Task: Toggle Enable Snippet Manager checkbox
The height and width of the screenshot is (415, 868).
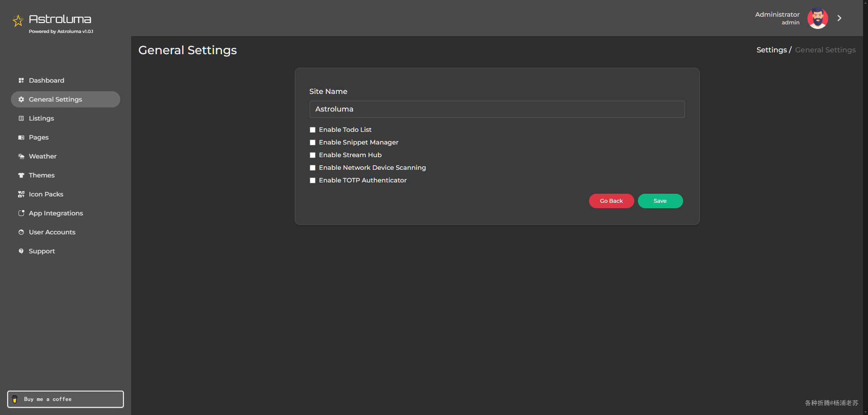Action: tap(312, 142)
